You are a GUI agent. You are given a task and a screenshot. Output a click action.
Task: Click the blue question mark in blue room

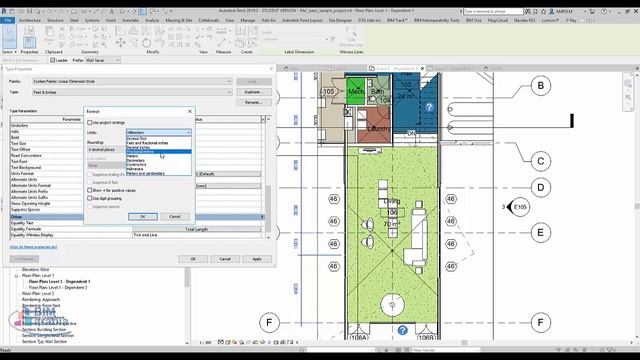click(x=429, y=107)
